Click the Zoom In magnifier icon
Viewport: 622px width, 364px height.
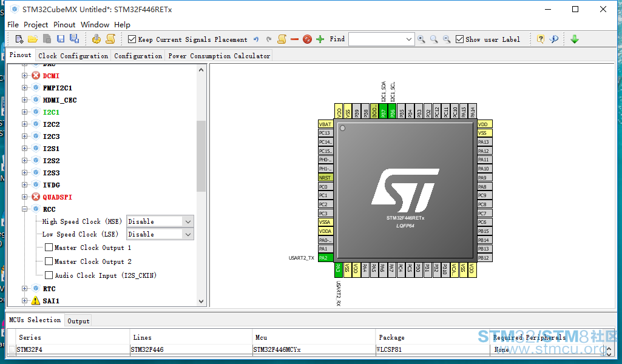421,39
